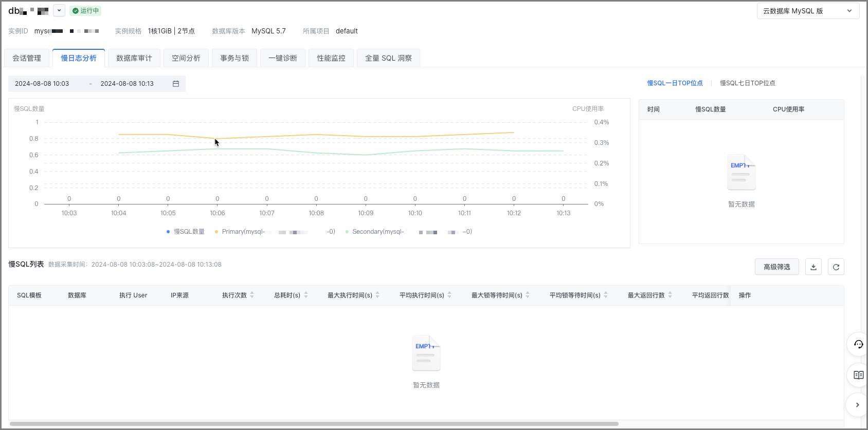This screenshot has height=430, width=868.
Task: Switch to 一键诊断 tab
Action: 283,58
